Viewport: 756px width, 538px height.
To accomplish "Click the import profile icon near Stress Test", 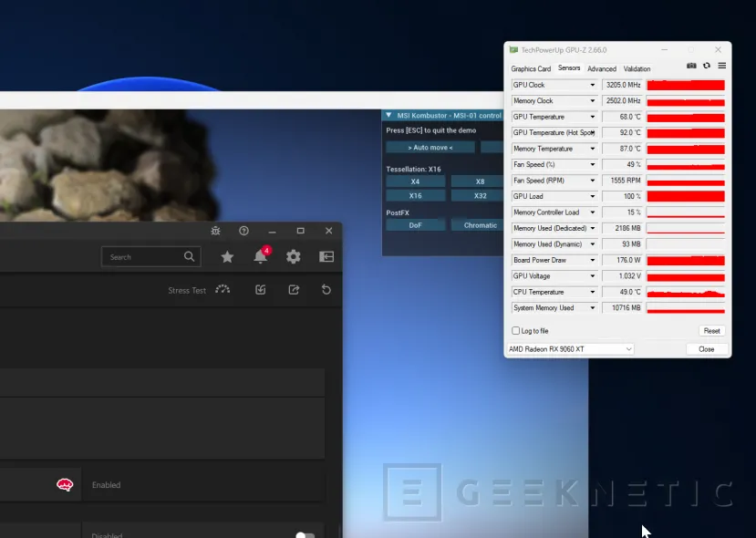I will [x=260, y=290].
